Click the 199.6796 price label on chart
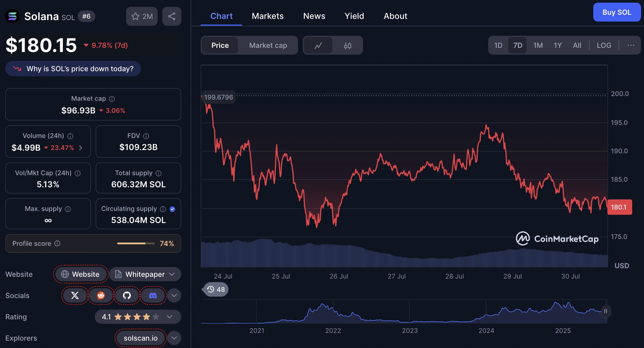This screenshot has height=348, width=644. 218,97
